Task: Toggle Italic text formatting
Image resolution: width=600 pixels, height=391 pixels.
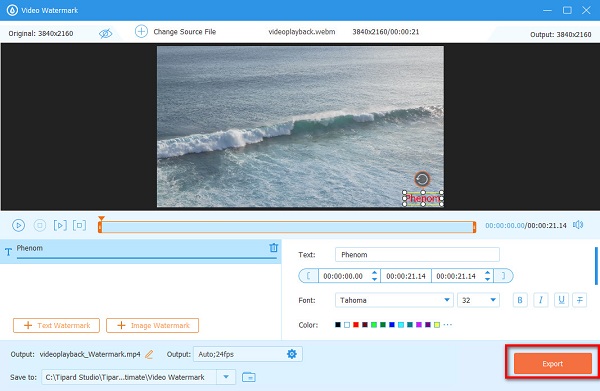Action: (x=541, y=300)
